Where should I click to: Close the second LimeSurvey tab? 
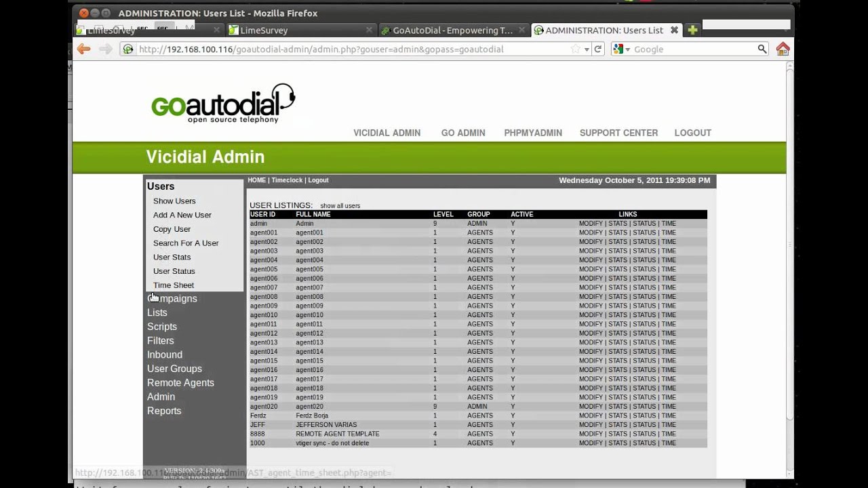tap(370, 30)
